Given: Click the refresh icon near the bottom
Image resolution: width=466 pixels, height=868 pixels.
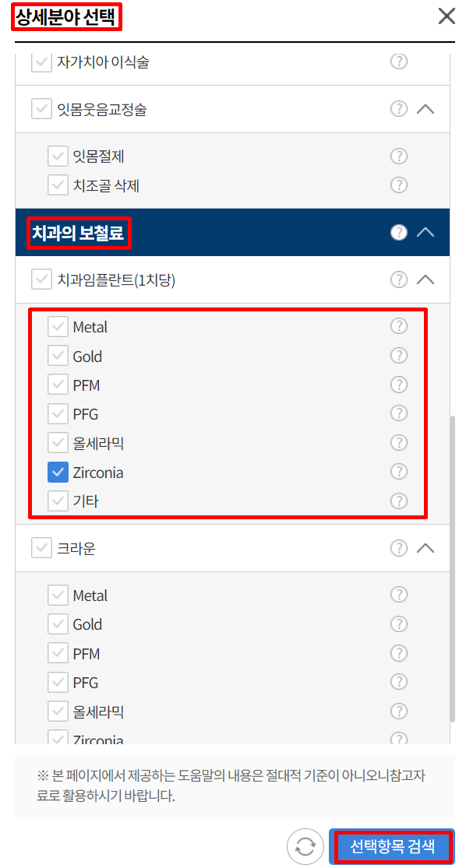Looking at the screenshot, I should pyautogui.click(x=305, y=846).
